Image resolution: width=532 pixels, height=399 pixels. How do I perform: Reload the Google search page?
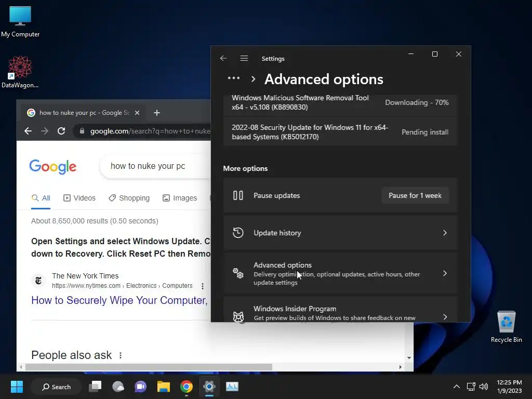click(x=61, y=131)
